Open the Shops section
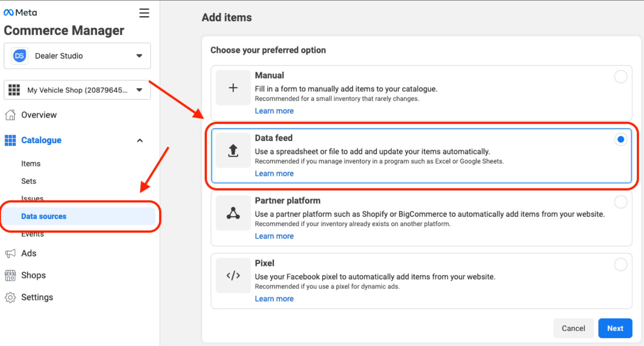The height and width of the screenshot is (346, 644). 34,275
